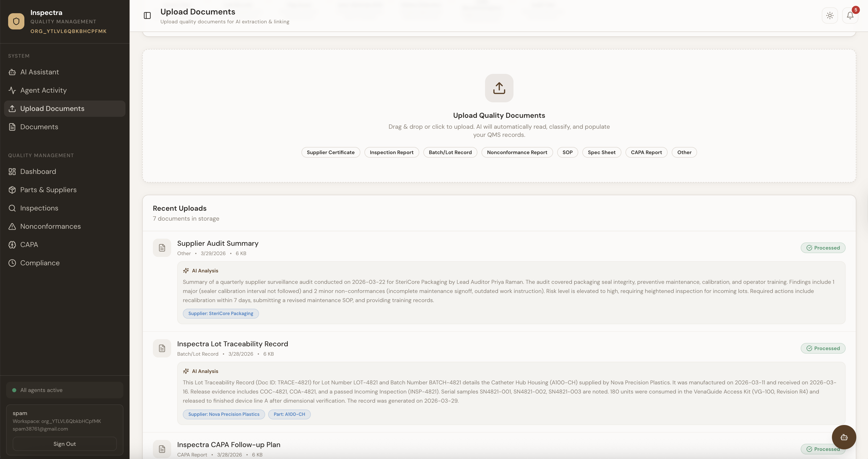Open AI Assistant in sidebar
This screenshot has width=868, height=459.
point(39,72)
